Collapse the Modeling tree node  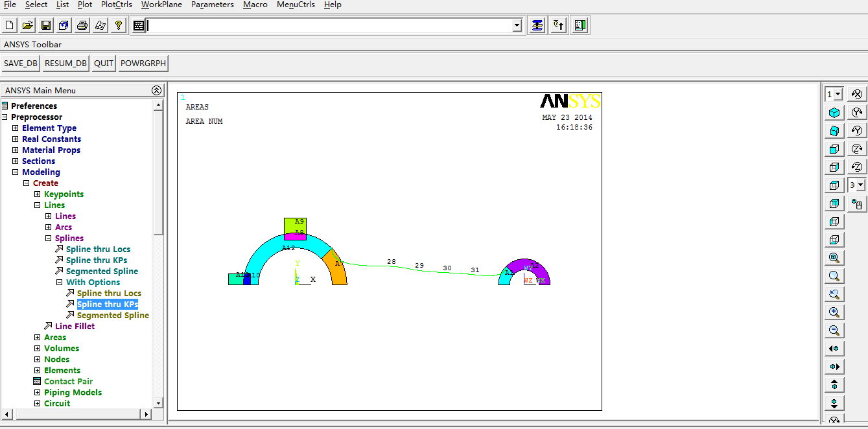coord(16,172)
